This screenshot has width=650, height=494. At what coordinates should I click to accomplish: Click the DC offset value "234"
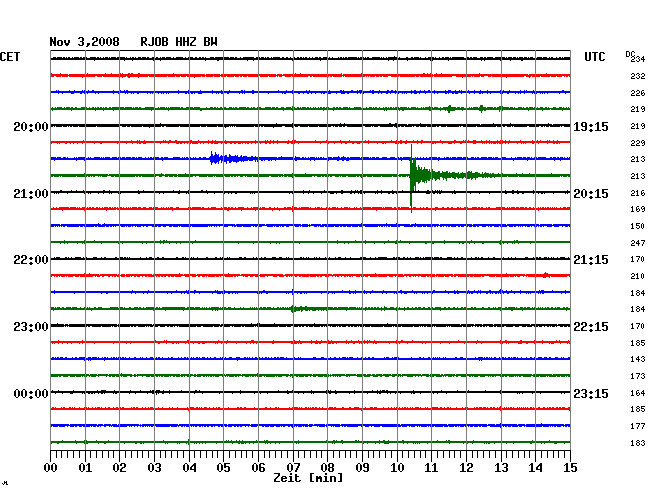[638, 59]
